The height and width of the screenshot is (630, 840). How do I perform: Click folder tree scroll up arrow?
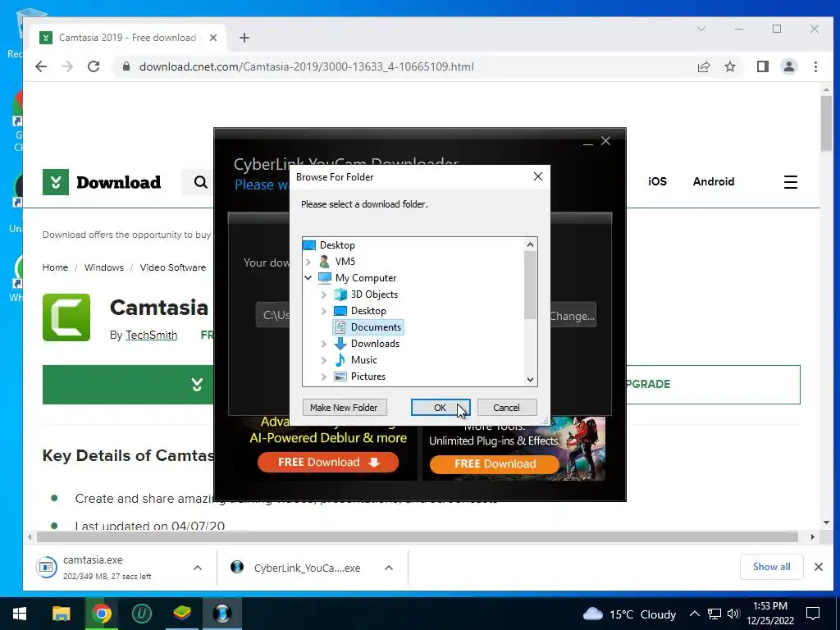tap(531, 244)
